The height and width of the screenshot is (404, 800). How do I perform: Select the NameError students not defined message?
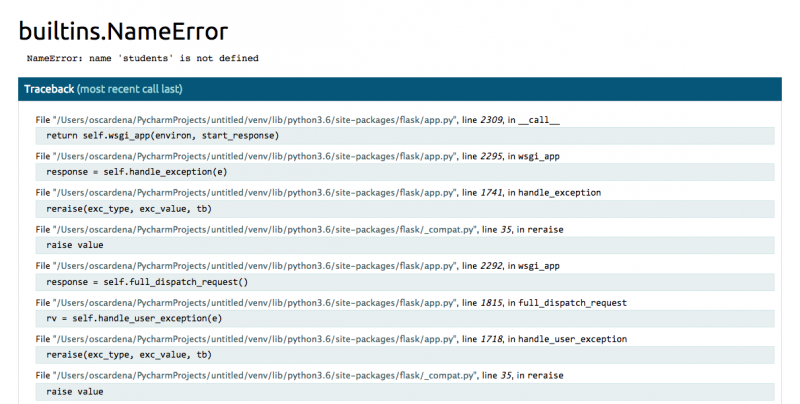click(x=143, y=58)
